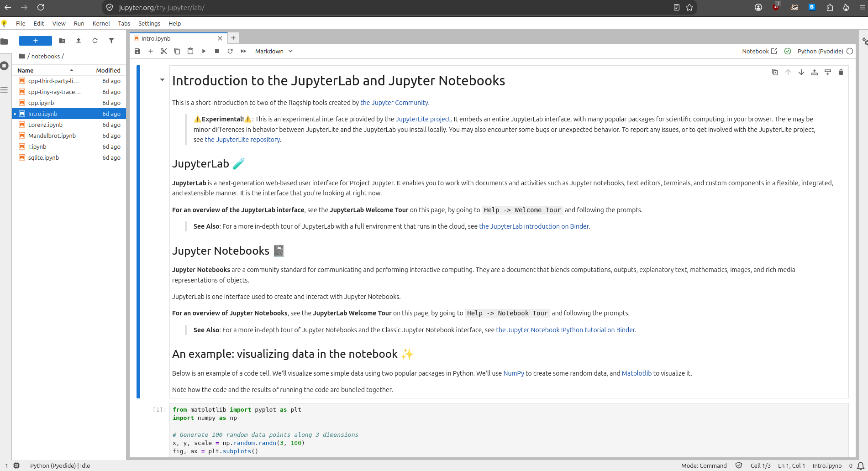Open the Settings menu
The height and width of the screenshot is (471, 868).
pyautogui.click(x=149, y=23)
